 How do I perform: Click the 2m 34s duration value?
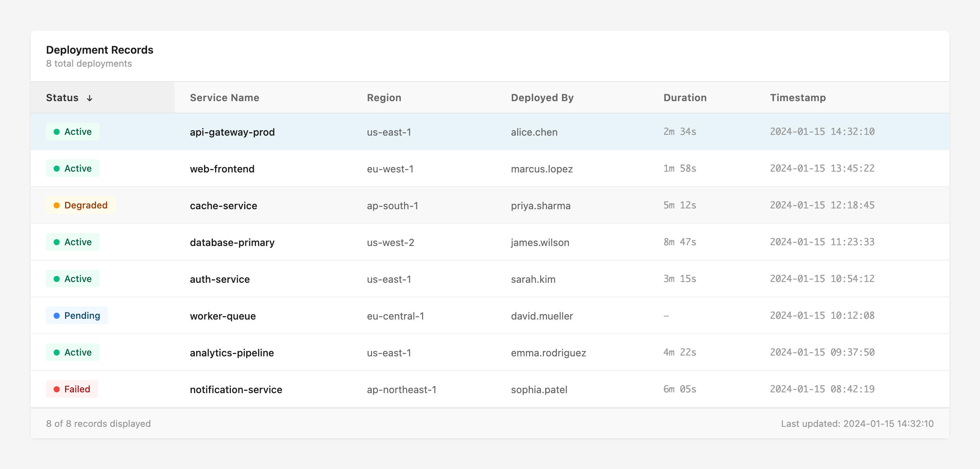[680, 131]
